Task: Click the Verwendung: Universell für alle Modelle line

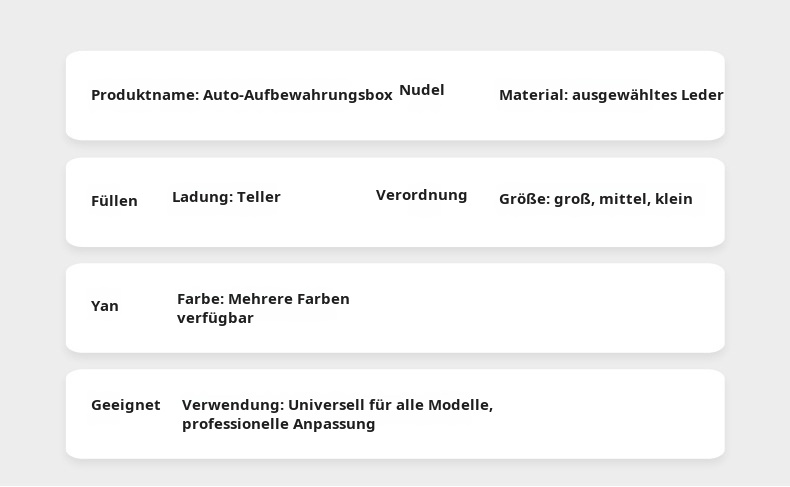Action: tap(337, 405)
